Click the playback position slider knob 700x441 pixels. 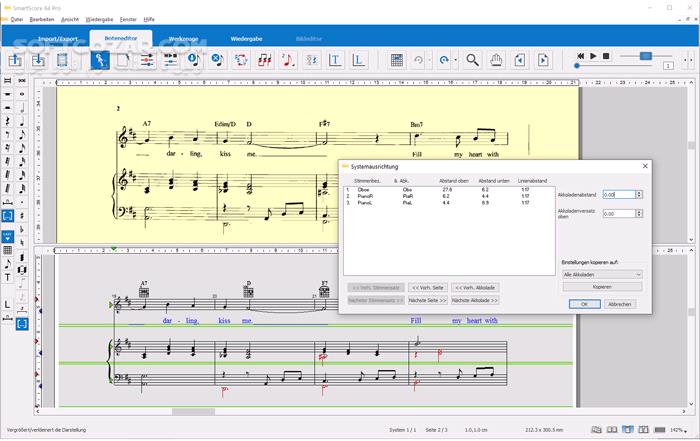[x=577, y=66]
